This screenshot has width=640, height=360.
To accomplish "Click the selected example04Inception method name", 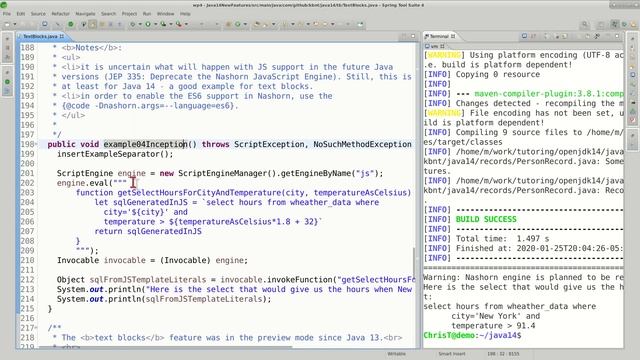I will click(x=145, y=144).
